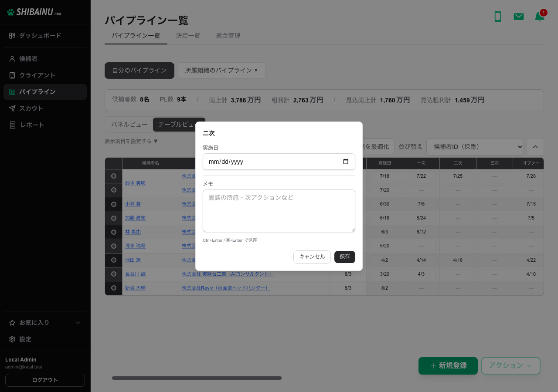Open the mail envelope icon
The width and height of the screenshot is (558, 392).
(518, 17)
